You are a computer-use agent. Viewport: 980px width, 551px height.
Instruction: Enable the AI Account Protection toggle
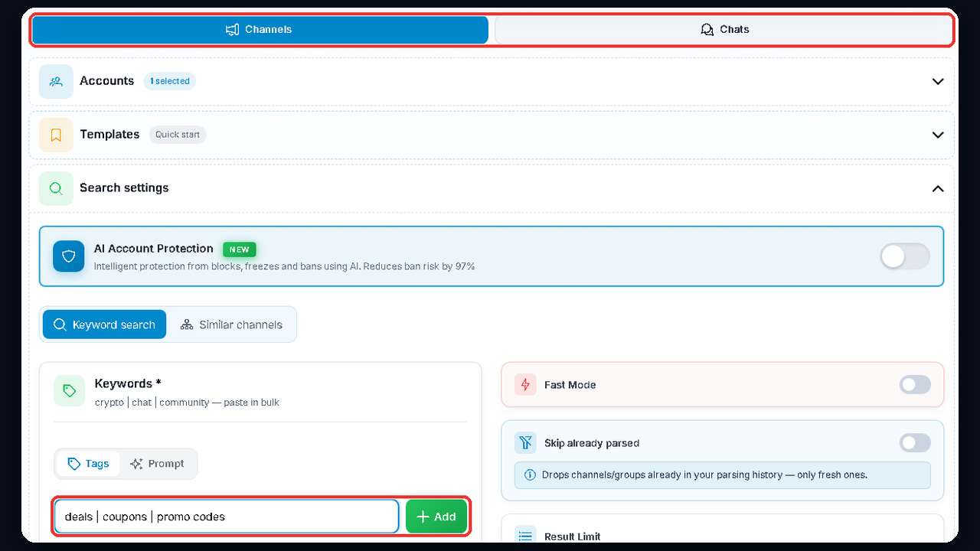click(x=905, y=256)
